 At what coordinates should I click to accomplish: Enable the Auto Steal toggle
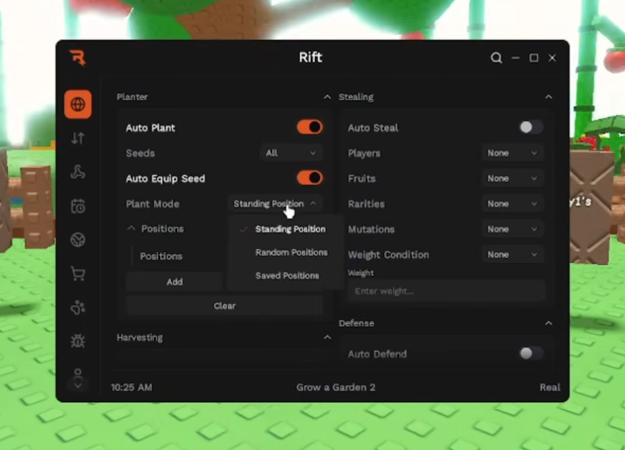[531, 127]
